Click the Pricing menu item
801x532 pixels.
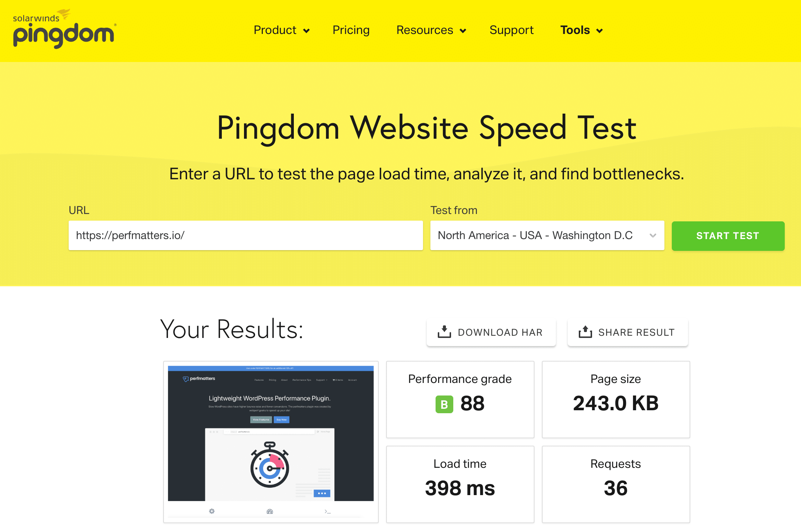350,30
